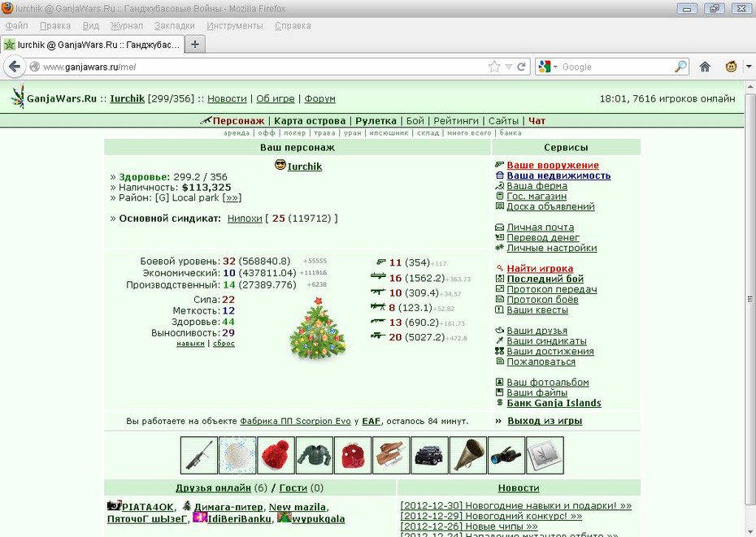This screenshot has height=537, width=756.
Task: Select the green body armor item
Action: tap(315, 456)
